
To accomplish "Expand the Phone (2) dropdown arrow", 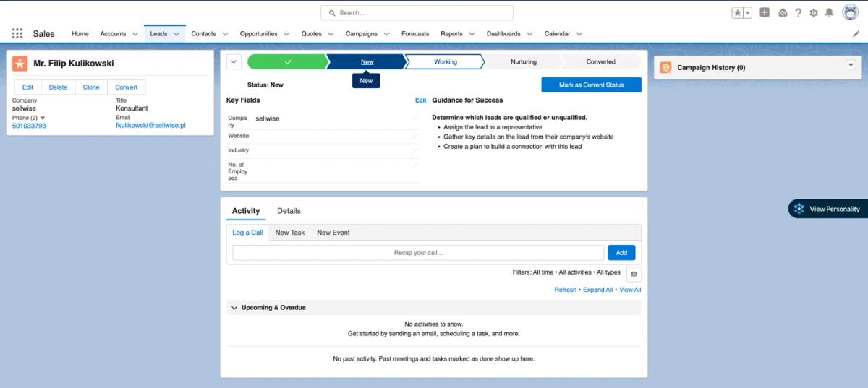I will pyautogui.click(x=43, y=118).
